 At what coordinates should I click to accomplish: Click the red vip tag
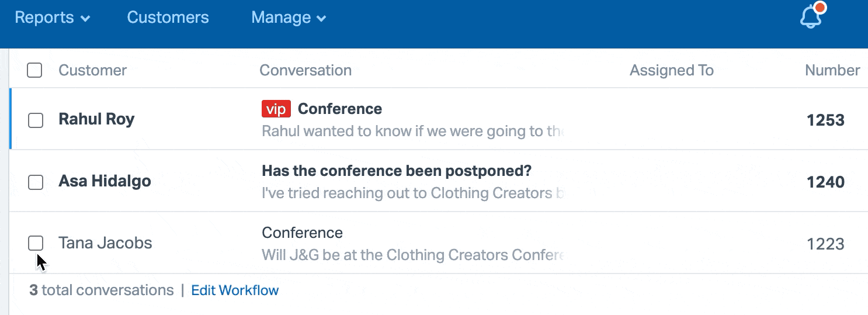point(276,109)
